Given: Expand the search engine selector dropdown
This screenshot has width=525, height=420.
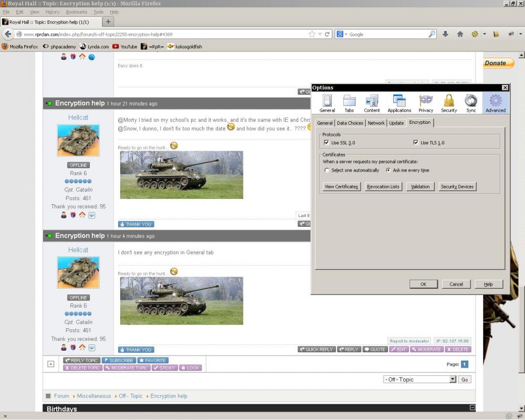Looking at the screenshot, I should tap(342, 34).
